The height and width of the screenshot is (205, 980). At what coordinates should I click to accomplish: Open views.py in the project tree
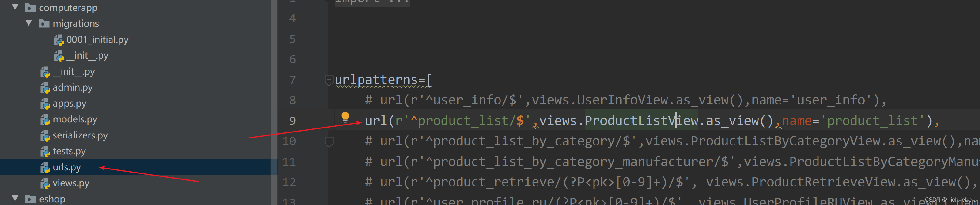pyautogui.click(x=71, y=183)
